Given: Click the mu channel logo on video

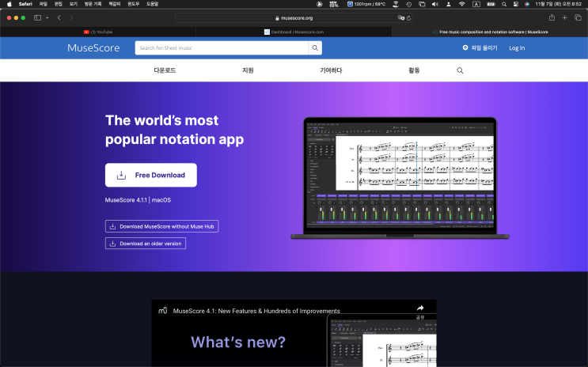Looking at the screenshot, I should (x=162, y=310).
